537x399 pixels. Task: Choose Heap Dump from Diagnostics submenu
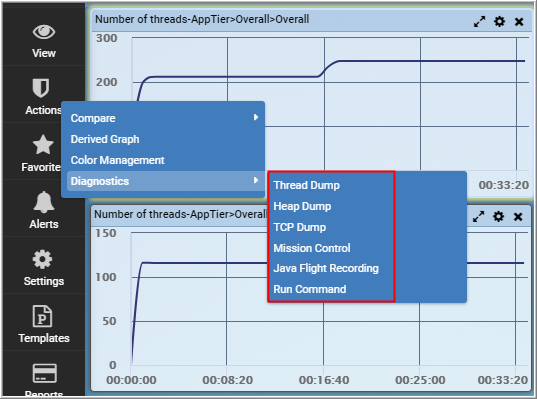[x=302, y=206]
